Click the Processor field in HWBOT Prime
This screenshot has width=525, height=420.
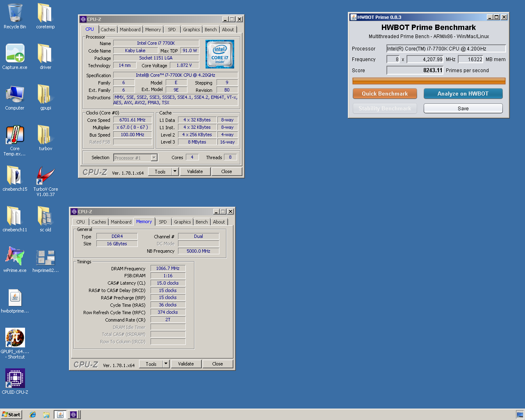446,48
